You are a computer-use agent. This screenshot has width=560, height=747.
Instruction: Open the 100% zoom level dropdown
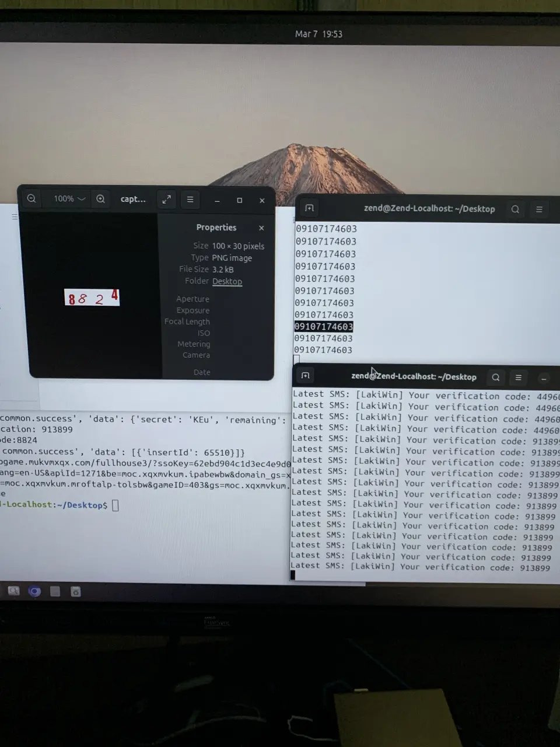(x=69, y=199)
